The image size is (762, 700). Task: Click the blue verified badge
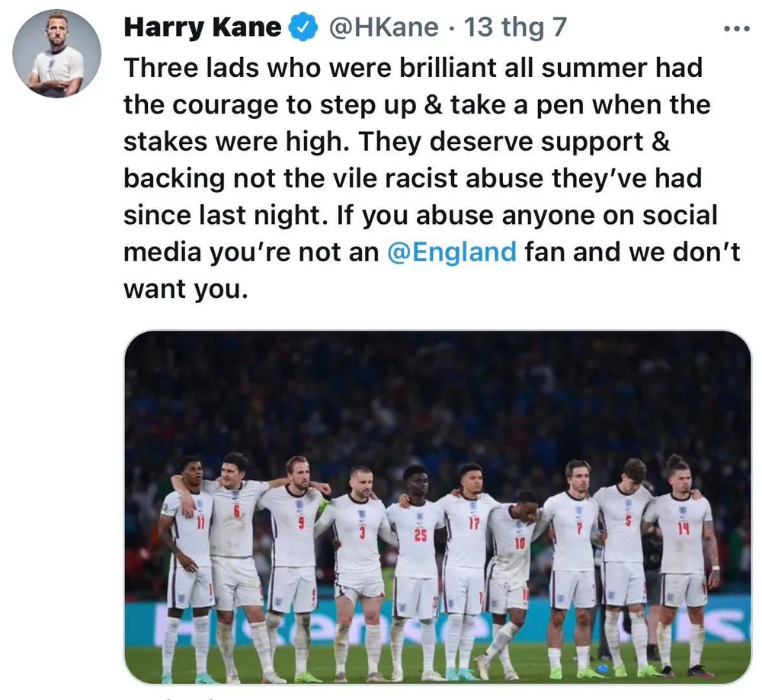click(304, 28)
